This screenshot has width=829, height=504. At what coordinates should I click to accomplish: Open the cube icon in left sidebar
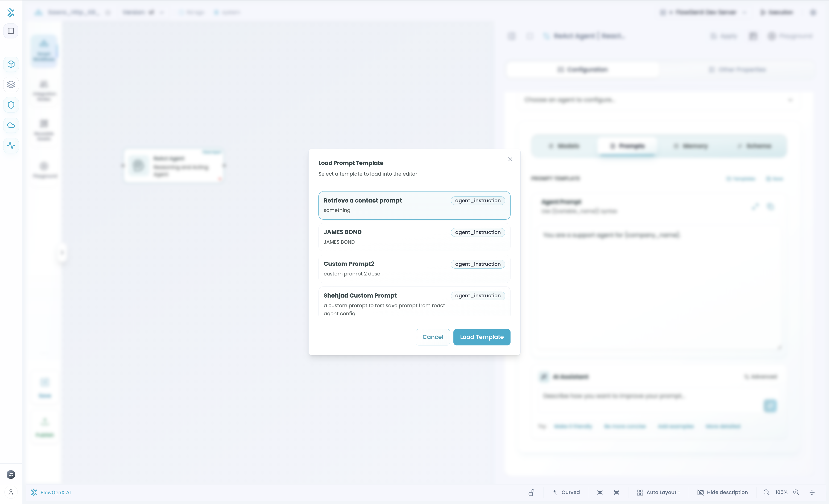11,64
